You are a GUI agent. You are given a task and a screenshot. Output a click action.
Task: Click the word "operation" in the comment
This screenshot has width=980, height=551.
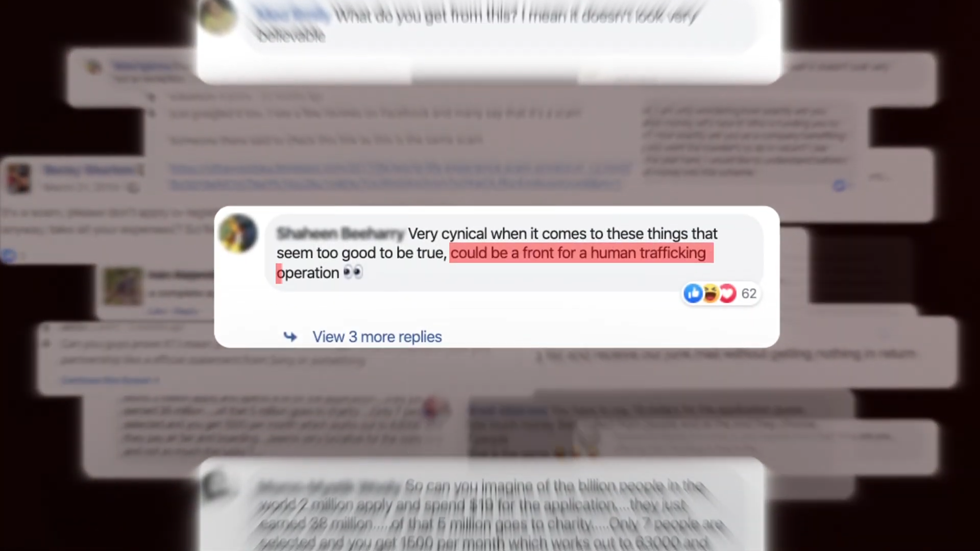tap(308, 273)
